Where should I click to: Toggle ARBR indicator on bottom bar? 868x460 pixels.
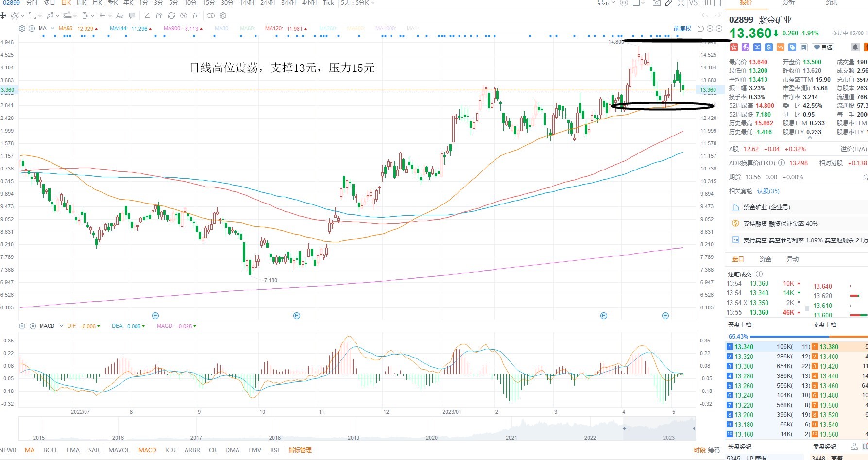(192, 450)
